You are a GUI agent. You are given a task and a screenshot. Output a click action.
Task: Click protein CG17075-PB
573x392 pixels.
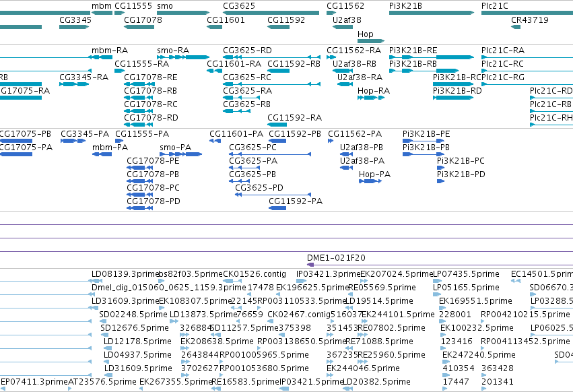[16, 141]
